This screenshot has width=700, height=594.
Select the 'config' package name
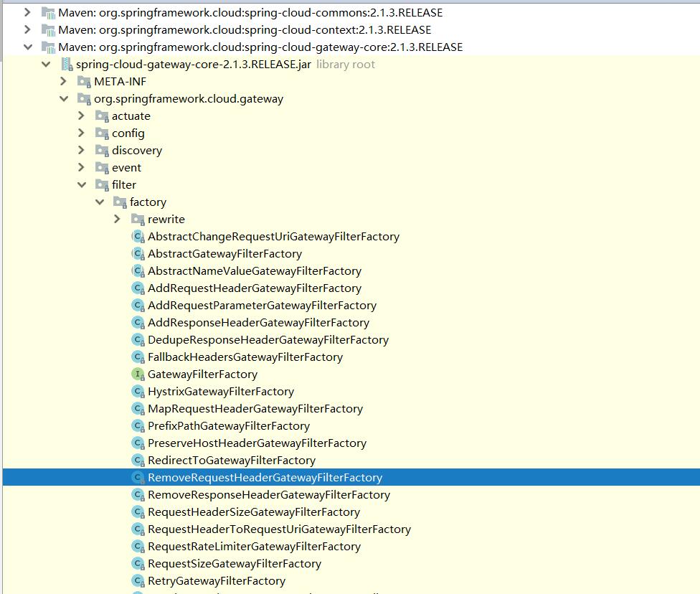click(128, 133)
